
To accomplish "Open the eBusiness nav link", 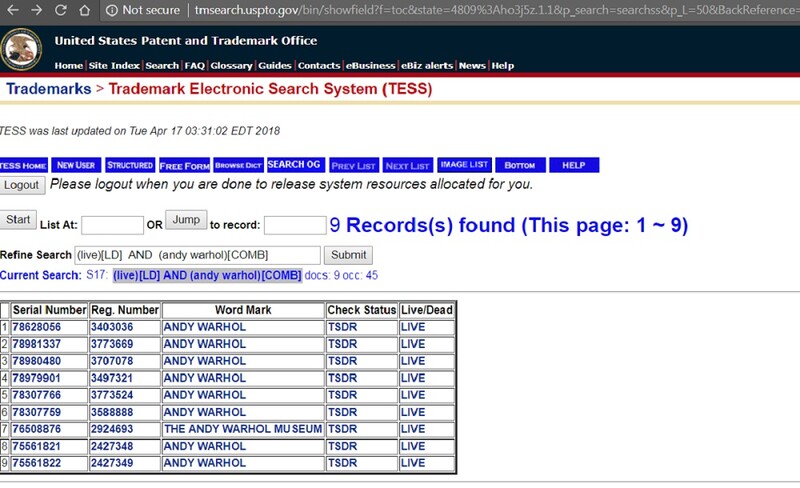I will (x=370, y=65).
